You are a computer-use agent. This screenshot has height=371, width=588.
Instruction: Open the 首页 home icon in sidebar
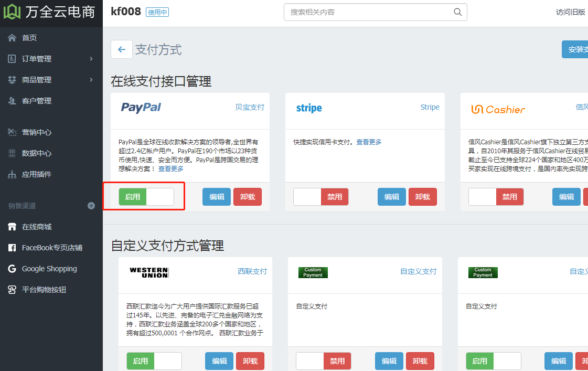point(12,38)
